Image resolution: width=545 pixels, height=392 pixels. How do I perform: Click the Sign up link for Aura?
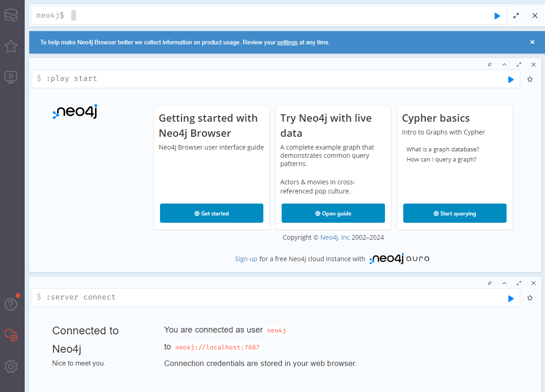[x=246, y=259]
